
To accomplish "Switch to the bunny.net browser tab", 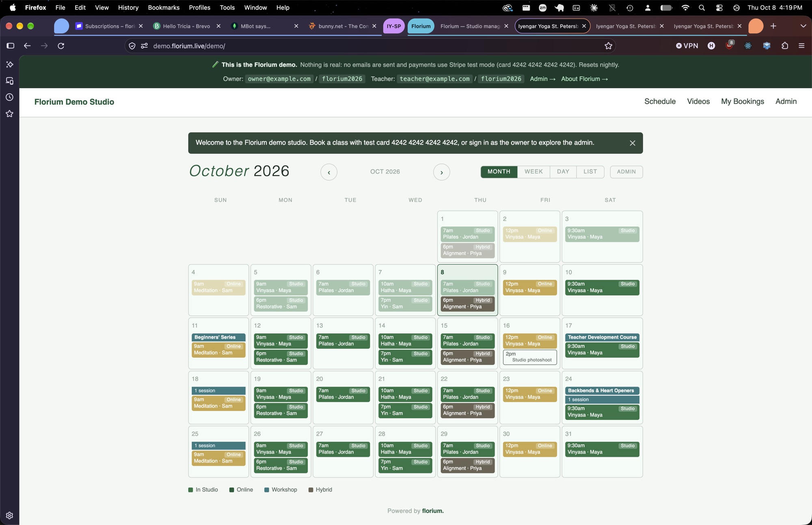I will coord(343,26).
